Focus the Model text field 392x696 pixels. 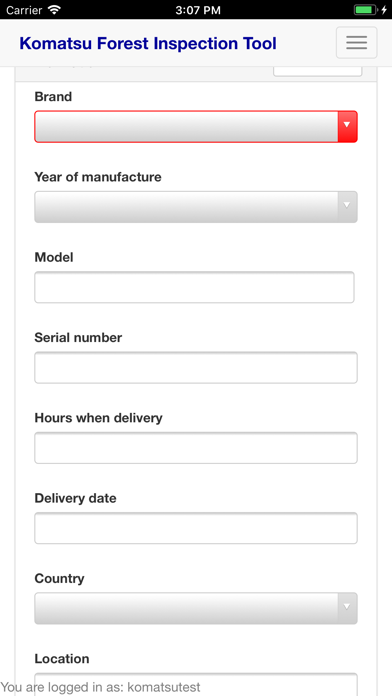(x=194, y=287)
